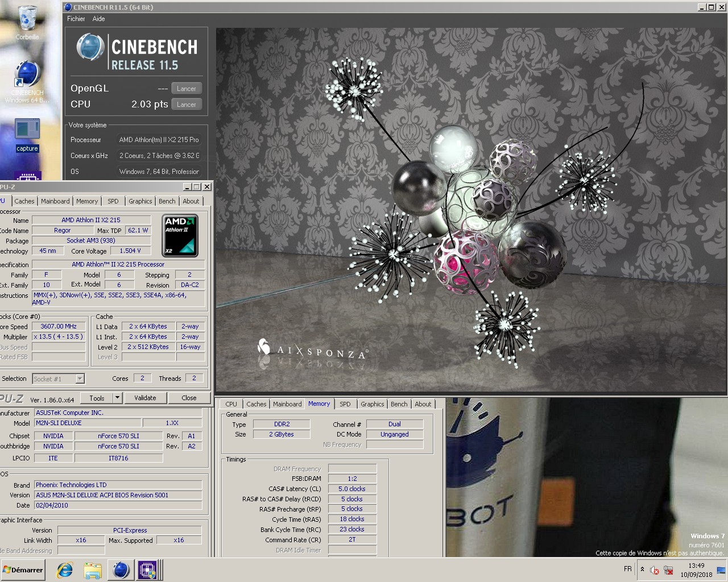This screenshot has width=728, height=582.
Task: Click the memory Size value 2 GBytes
Action: (x=282, y=434)
